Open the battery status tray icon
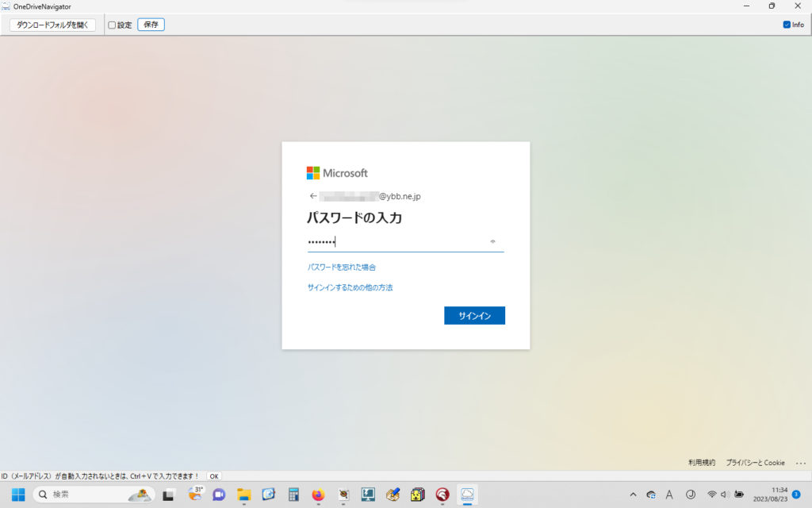Image resolution: width=812 pixels, height=508 pixels. pos(739,495)
